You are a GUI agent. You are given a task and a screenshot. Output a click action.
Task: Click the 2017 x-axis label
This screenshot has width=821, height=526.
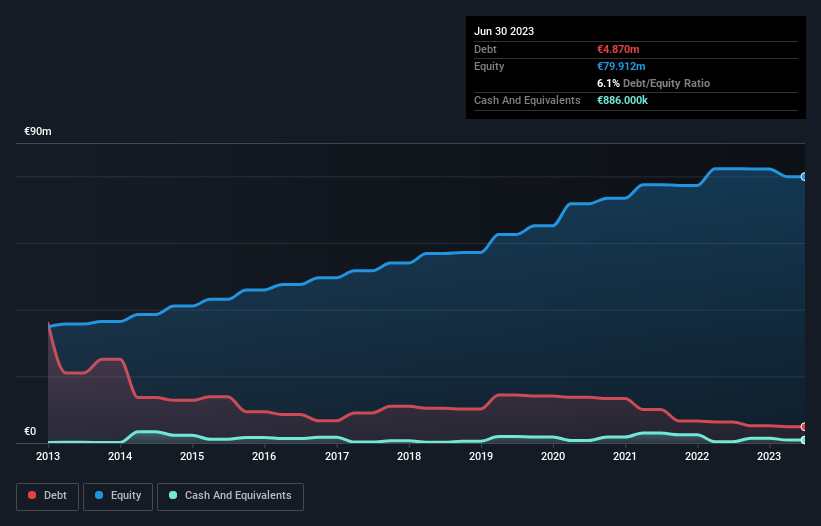click(337, 456)
